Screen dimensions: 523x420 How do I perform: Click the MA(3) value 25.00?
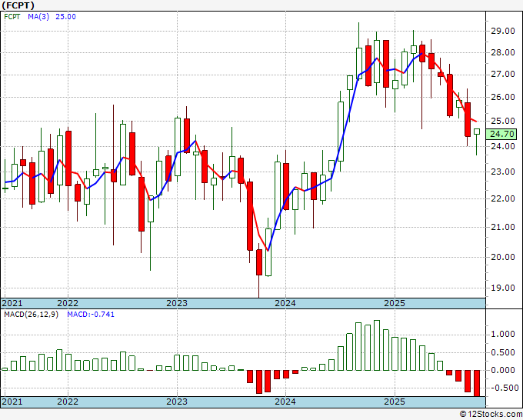[x=65, y=17]
